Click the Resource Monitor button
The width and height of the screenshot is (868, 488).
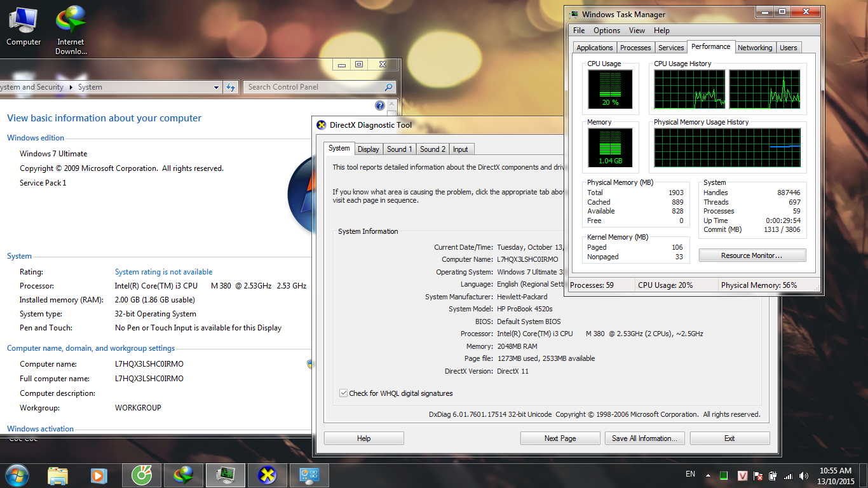click(x=752, y=255)
